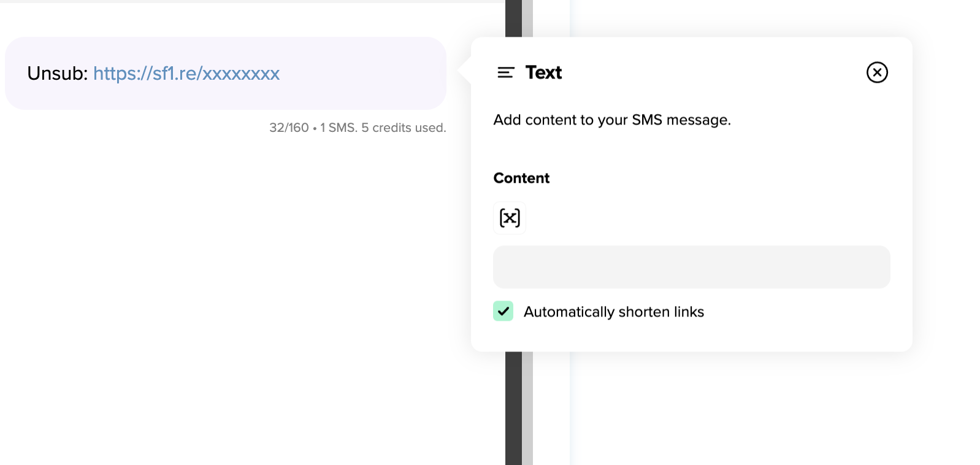Click inside the empty Content field
The image size is (980, 465).
[x=691, y=267]
